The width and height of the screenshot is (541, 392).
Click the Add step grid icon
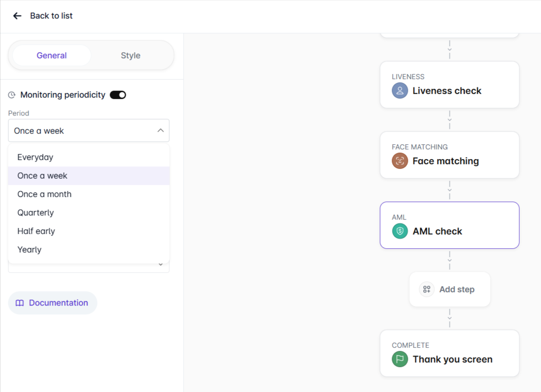[426, 289]
